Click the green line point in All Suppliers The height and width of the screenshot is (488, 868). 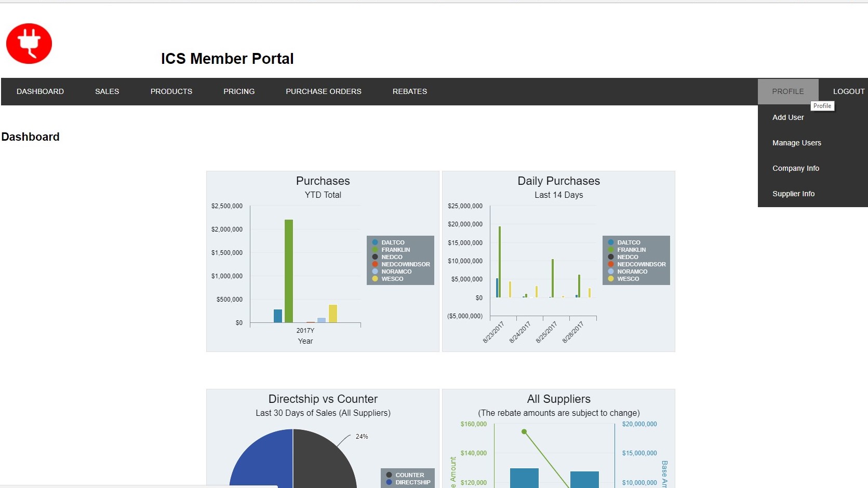click(524, 431)
